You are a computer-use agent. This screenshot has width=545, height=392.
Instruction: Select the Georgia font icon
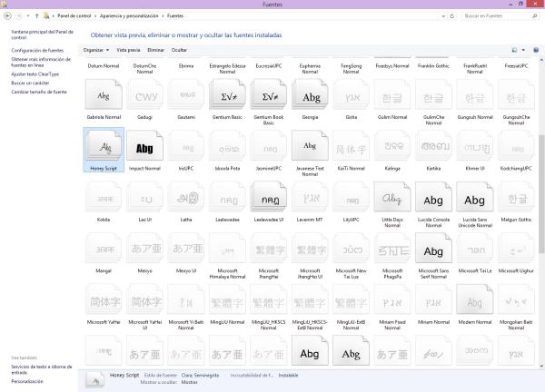(x=311, y=95)
